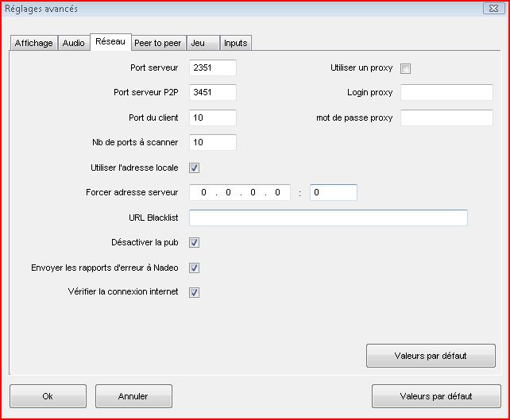Switch to the Inputs tab
The height and width of the screenshot is (420, 510).
pos(236,43)
